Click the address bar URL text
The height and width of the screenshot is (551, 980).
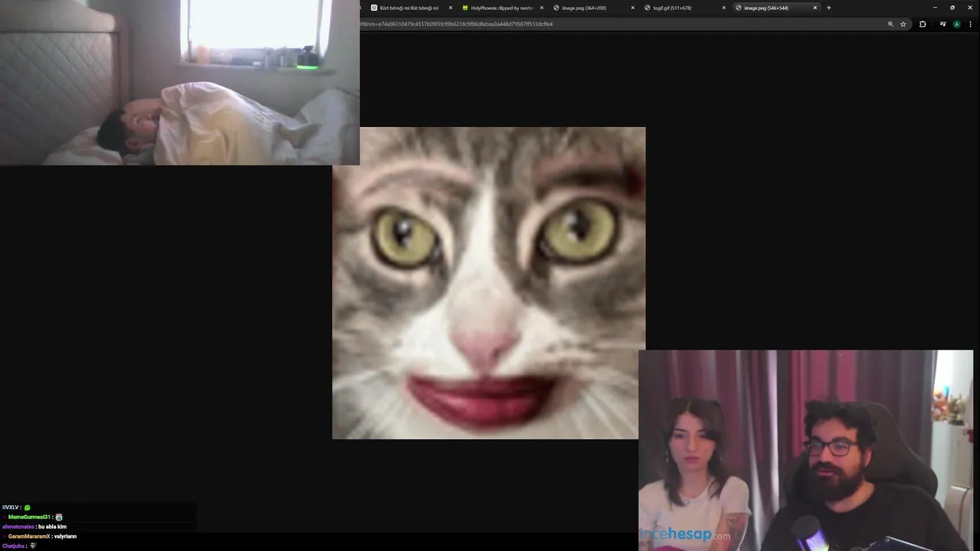(x=457, y=24)
